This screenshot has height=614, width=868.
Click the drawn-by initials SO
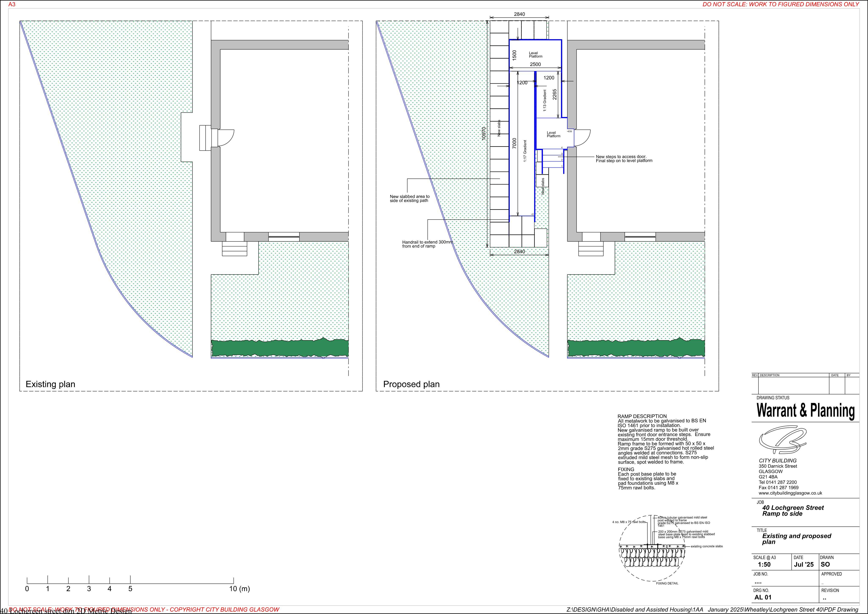825,564
